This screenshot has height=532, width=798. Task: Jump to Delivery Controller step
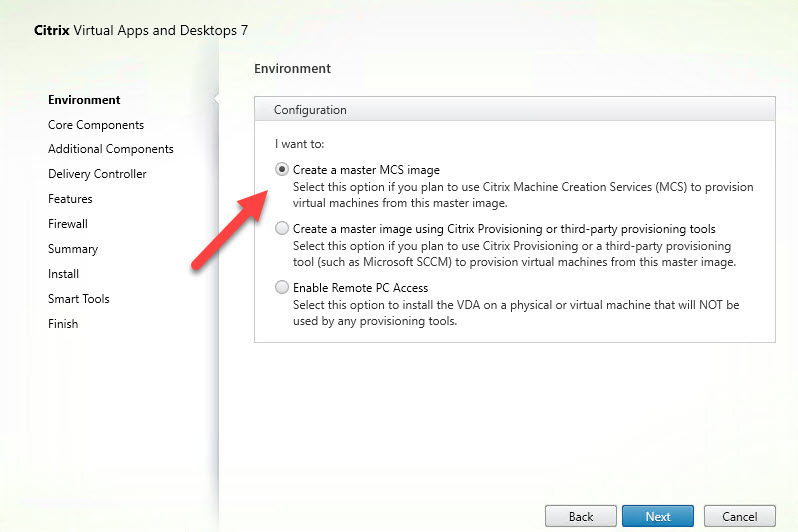click(x=97, y=174)
